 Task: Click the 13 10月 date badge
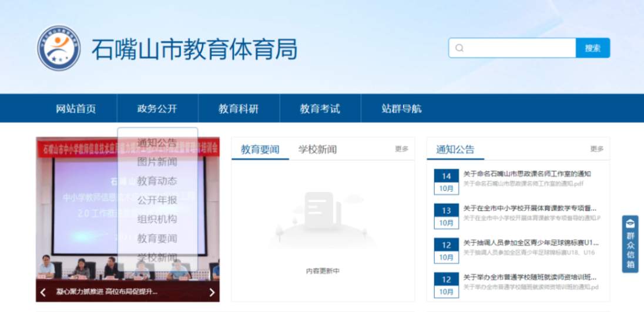tap(446, 216)
